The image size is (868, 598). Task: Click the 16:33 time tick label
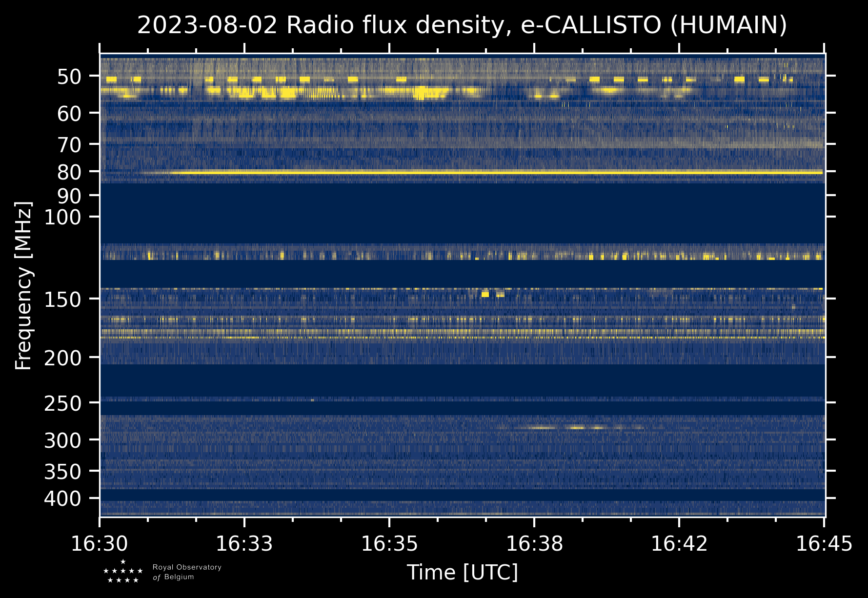click(x=244, y=543)
